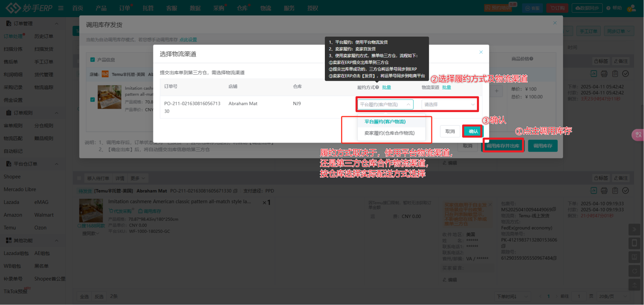Screen dimensions: 644x305
Task: Click clipboard icon on the 2025-04-10 order
Action: click(x=615, y=191)
